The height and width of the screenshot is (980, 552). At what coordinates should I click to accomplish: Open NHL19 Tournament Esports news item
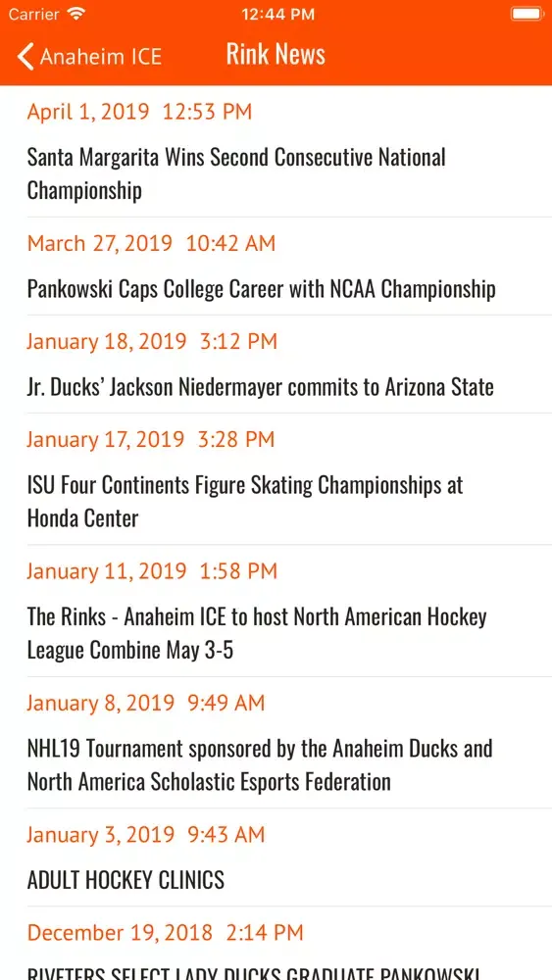[276, 743]
